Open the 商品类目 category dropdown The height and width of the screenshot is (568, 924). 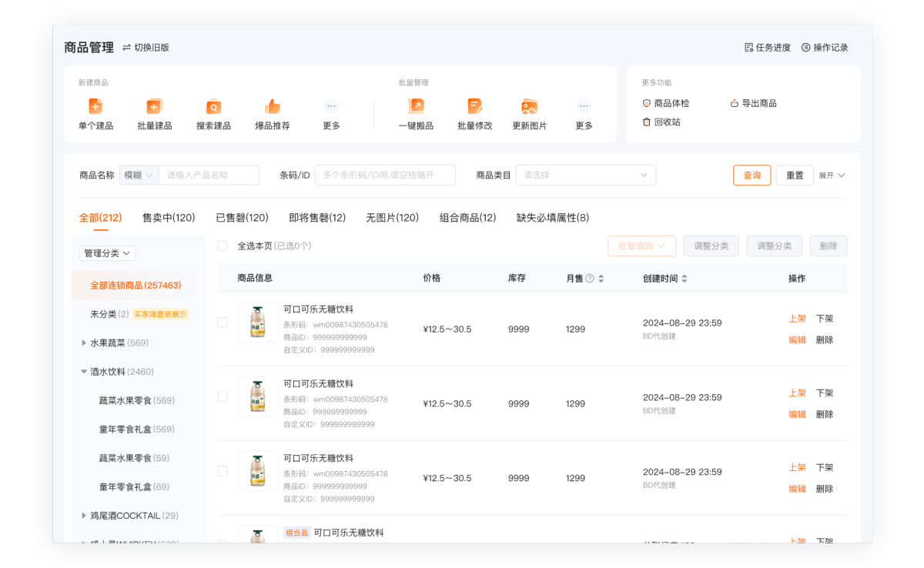585,175
